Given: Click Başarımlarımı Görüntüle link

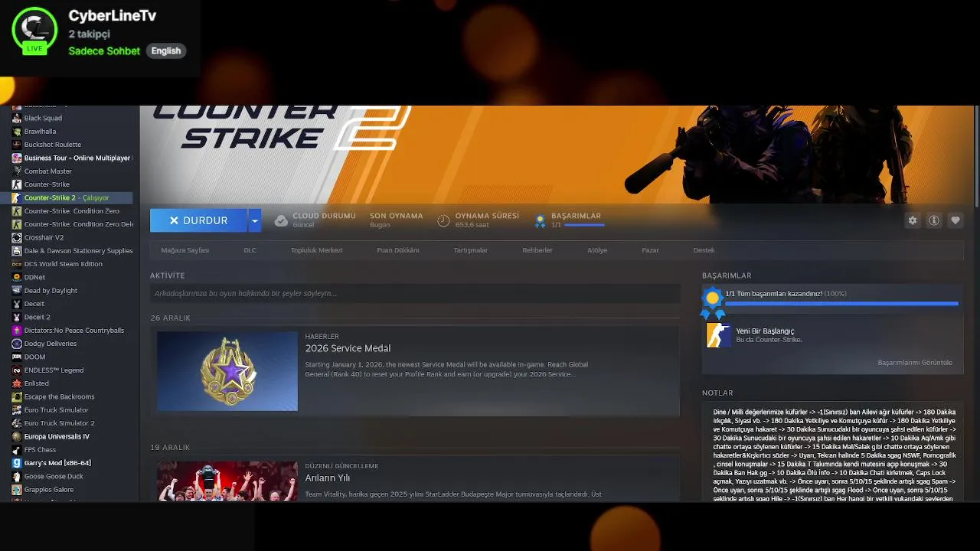Looking at the screenshot, I should (x=915, y=363).
